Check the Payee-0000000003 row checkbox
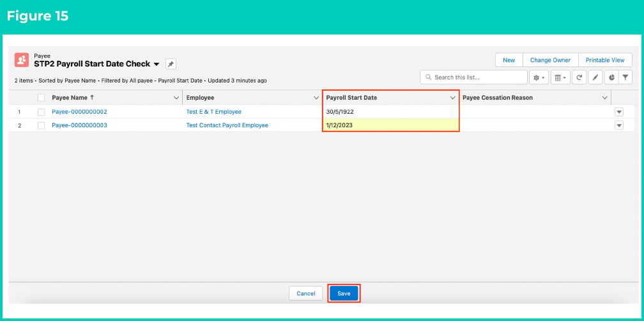Image resolution: width=644 pixels, height=321 pixels. coord(41,125)
